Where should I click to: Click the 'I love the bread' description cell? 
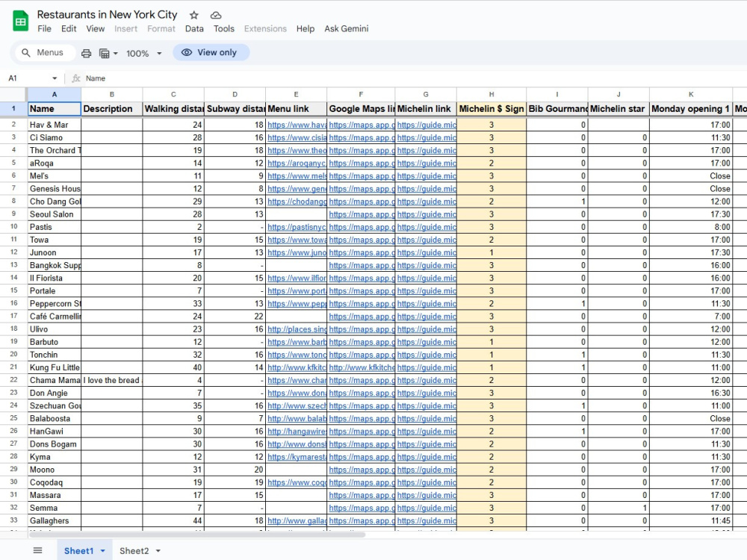click(112, 381)
